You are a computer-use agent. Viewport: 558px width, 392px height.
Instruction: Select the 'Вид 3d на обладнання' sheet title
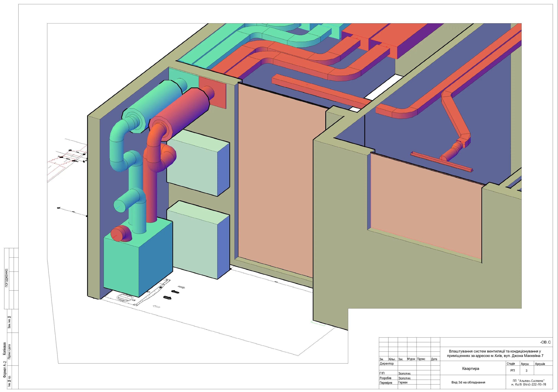click(x=468, y=383)
